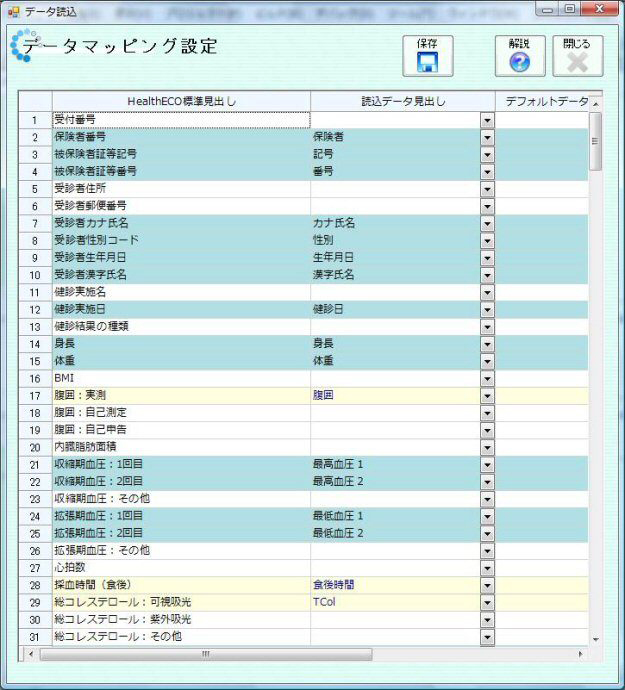Select the 受付番号 cell

click(181, 120)
